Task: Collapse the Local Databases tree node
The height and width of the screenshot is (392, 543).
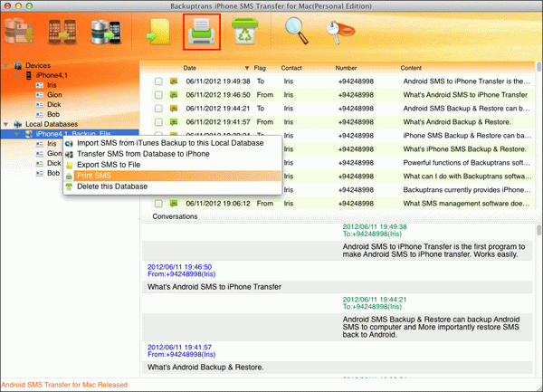Action: click(6, 124)
